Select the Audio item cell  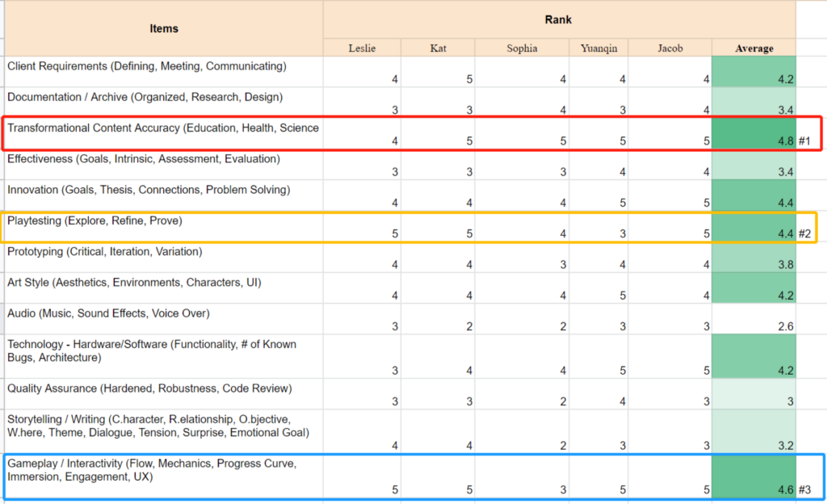click(163, 319)
